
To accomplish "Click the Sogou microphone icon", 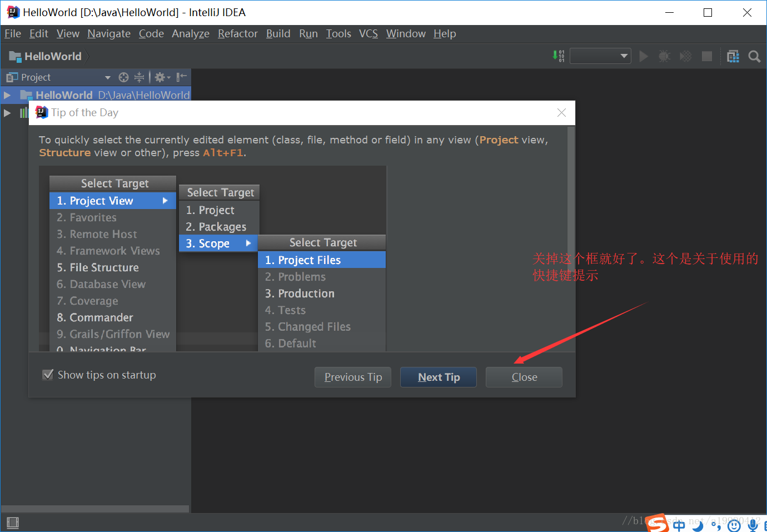I will pos(753,525).
